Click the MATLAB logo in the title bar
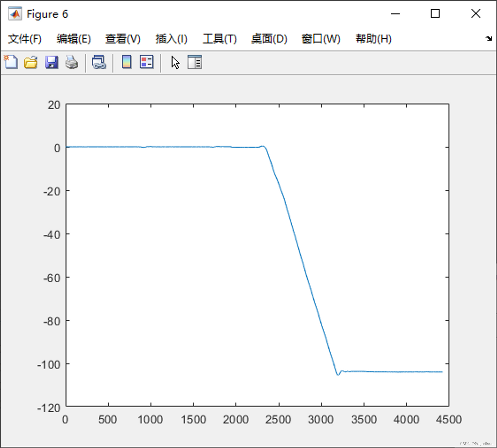This screenshot has height=448, width=497. coord(15,14)
